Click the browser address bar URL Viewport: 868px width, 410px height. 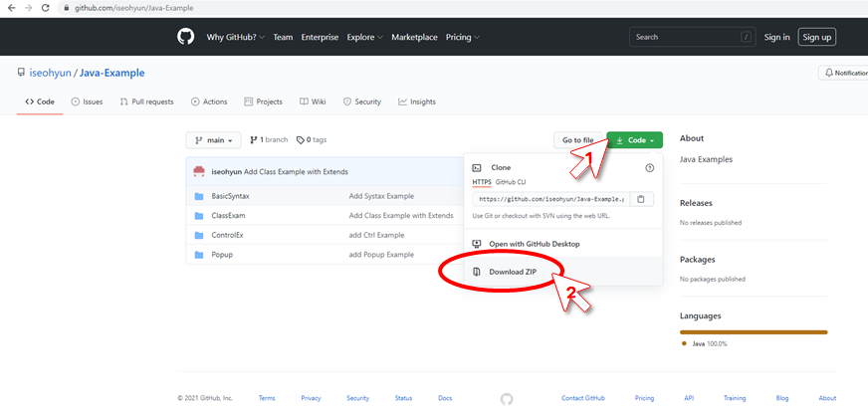[134, 8]
